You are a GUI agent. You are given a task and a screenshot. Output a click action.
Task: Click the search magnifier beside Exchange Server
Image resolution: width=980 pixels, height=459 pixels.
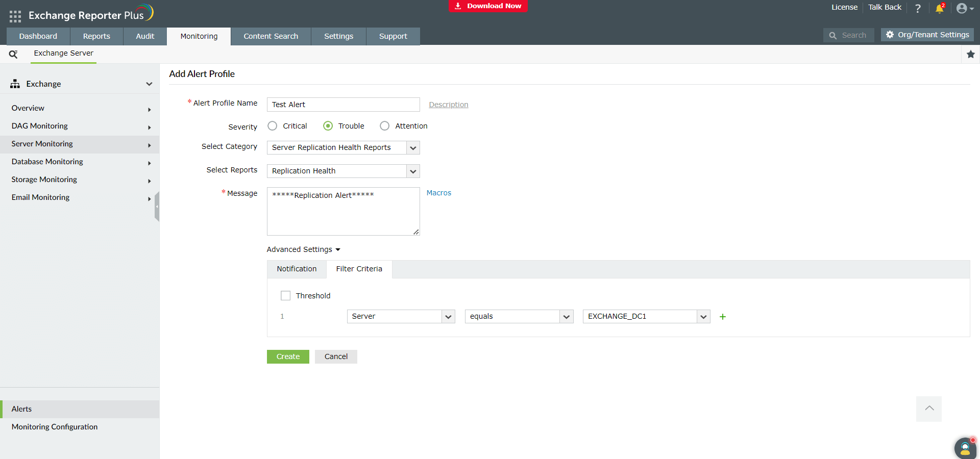point(13,54)
